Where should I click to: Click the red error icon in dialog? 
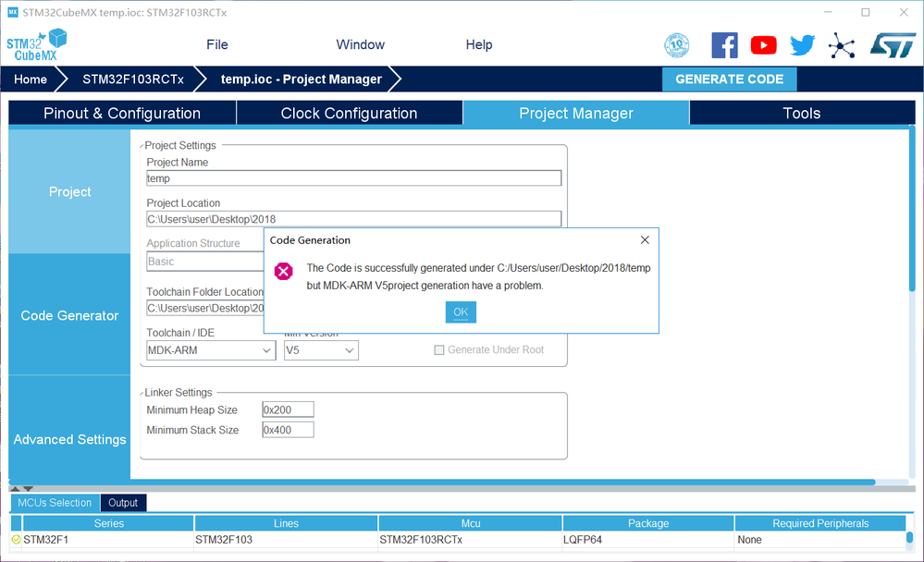pyautogui.click(x=283, y=271)
